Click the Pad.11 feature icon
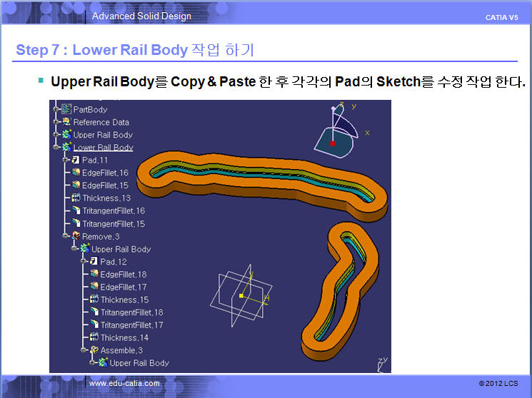 pyautogui.click(x=76, y=160)
